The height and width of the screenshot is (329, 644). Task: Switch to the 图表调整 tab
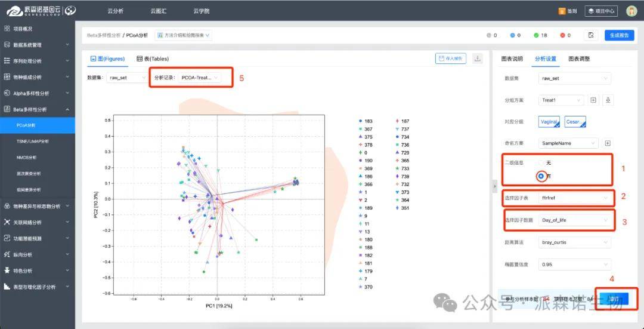point(578,59)
